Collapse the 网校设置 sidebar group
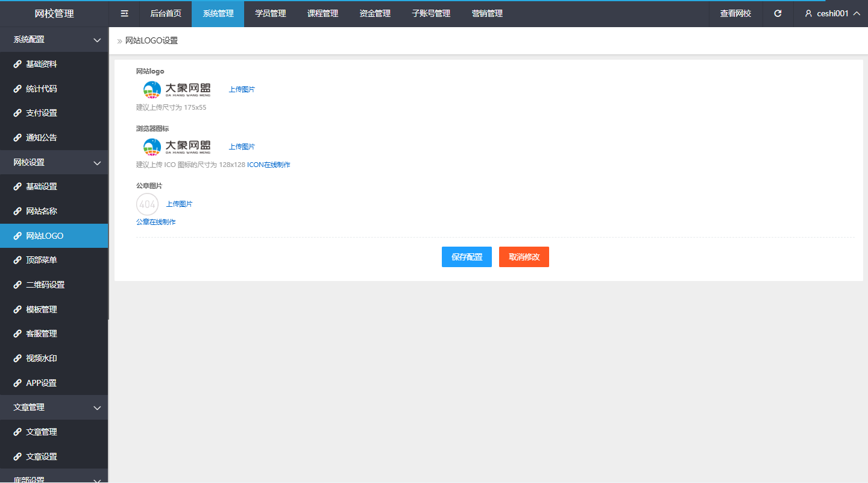 coord(97,163)
